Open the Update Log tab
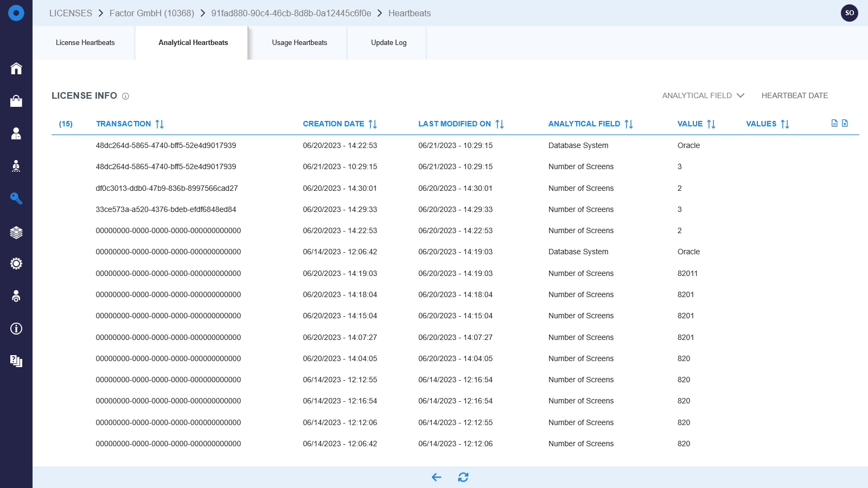The image size is (868, 488). tap(388, 42)
